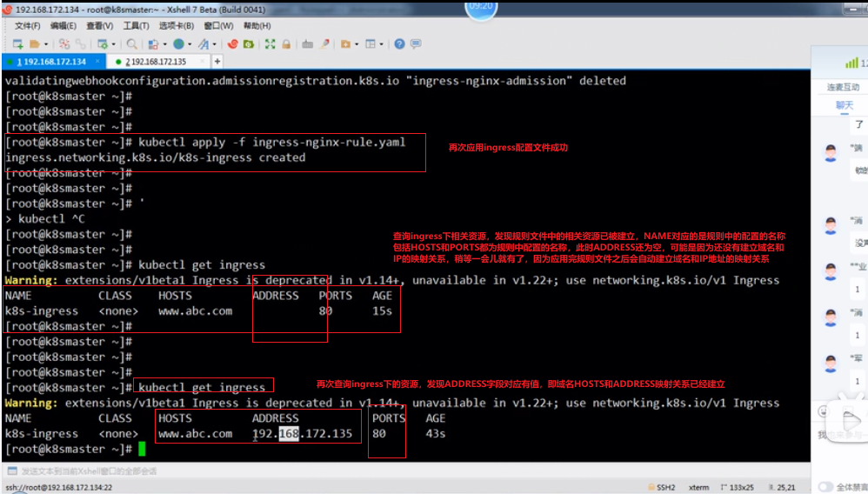Expand the Font icon dropdown arrow
Viewport: 868px width, 494px height.
click(x=215, y=44)
